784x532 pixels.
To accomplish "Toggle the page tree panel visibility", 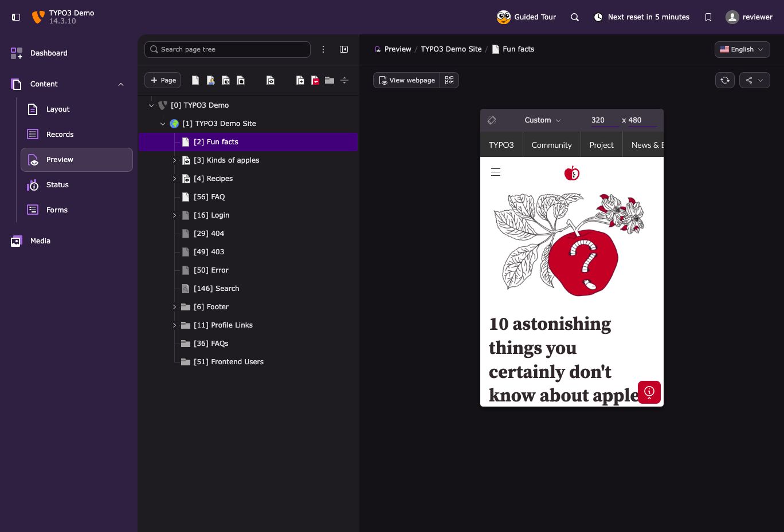I will click(x=344, y=49).
